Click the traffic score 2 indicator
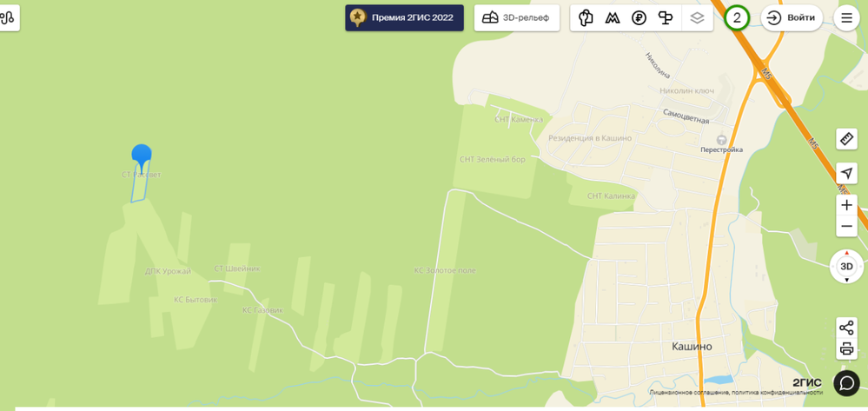This screenshot has width=868, height=411. [x=737, y=17]
